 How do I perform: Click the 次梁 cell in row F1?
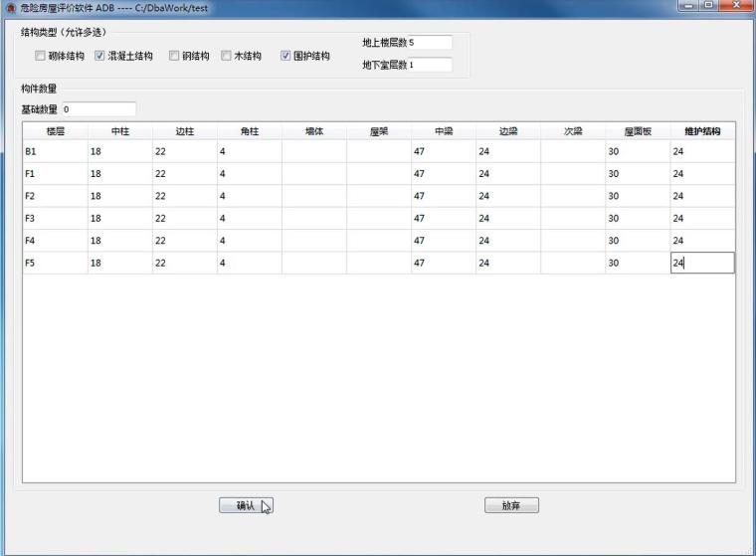pos(572,173)
